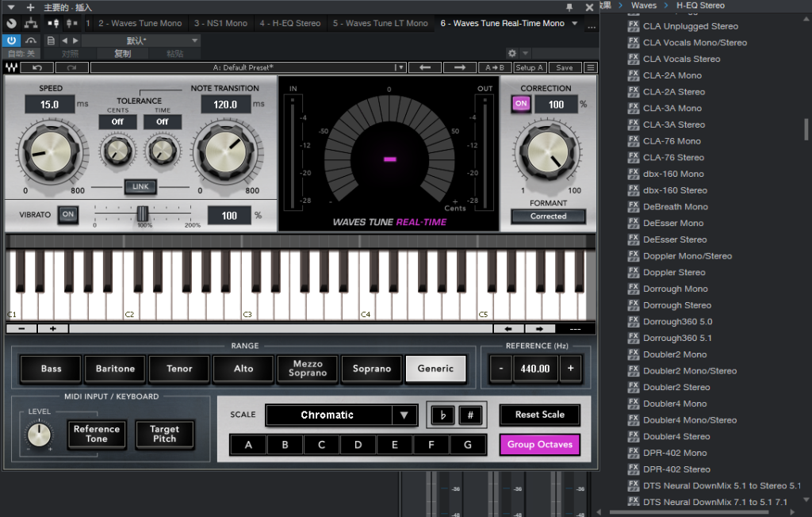Select the Bass range
This screenshot has width=812, height=517.
click(51, 369)
